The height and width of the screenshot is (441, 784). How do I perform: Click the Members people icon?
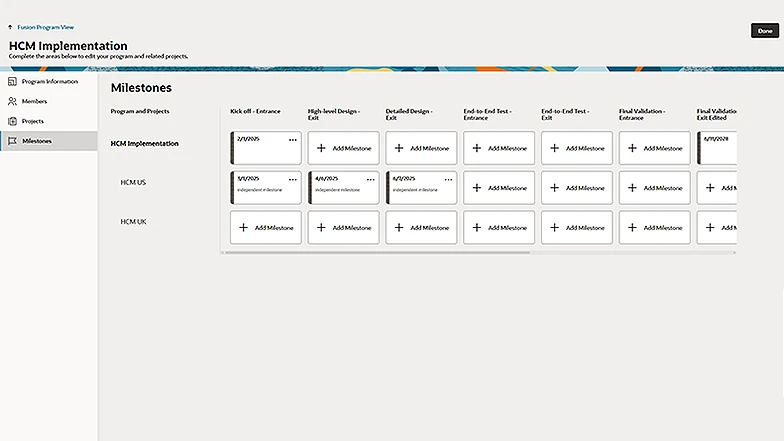click(12, 101)
